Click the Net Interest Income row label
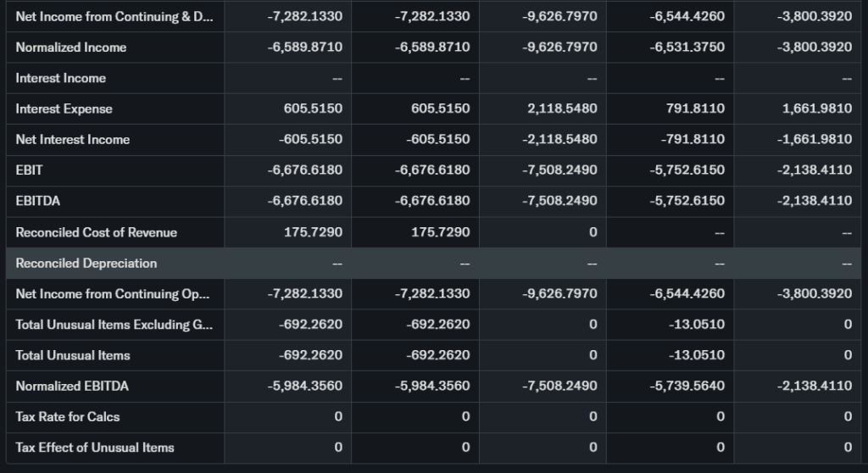The width and height of the screenshot is (868, 473). pos(73,139)
